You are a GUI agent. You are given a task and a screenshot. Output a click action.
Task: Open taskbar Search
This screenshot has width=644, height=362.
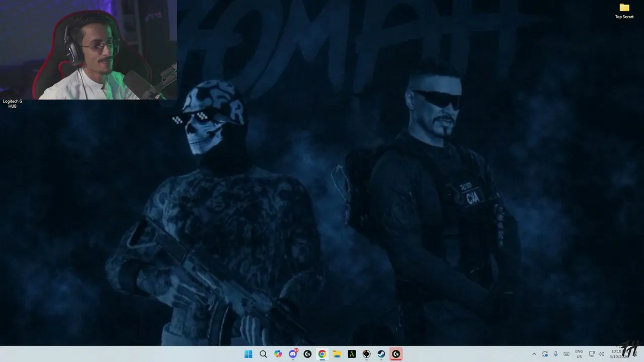pyautogui.click(x=263, y=354)
